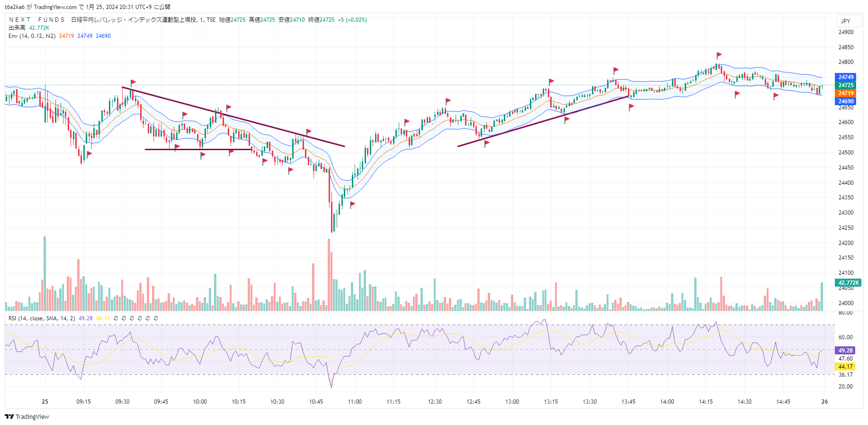Click the NEXT FUNDS symbol title
868x425 pixels.
(37, 20)
